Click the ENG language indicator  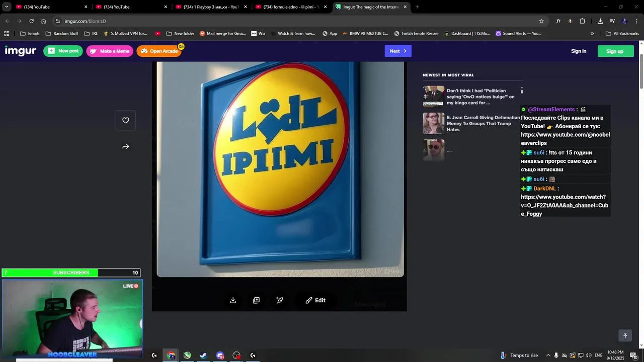point(599,355)
